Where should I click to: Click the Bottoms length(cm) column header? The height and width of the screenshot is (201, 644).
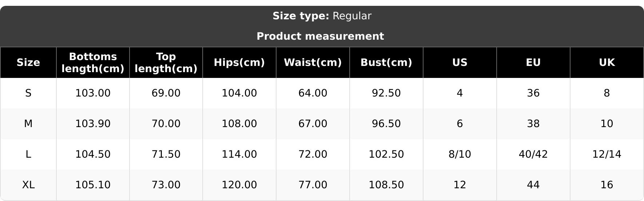point(93,63)
